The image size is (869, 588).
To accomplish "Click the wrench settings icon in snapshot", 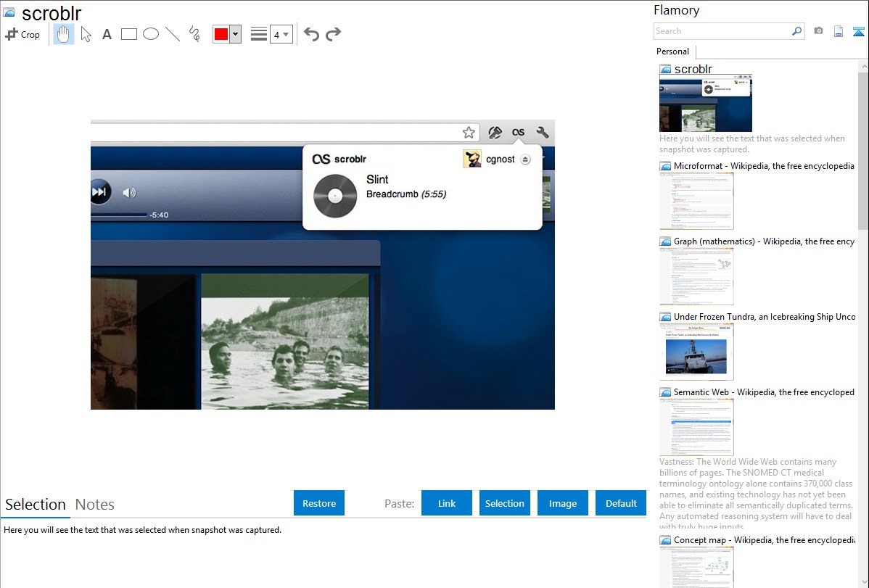I will 543,133.
